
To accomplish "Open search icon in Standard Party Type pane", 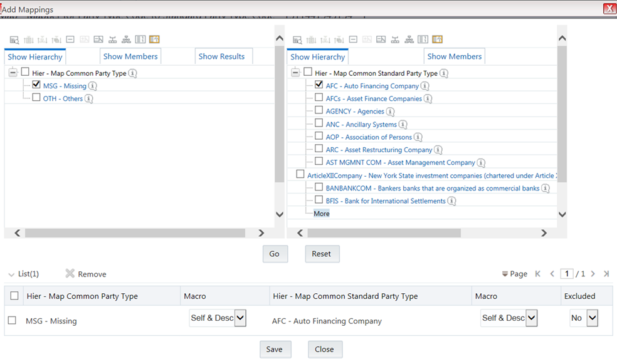I will click(297, 39).
